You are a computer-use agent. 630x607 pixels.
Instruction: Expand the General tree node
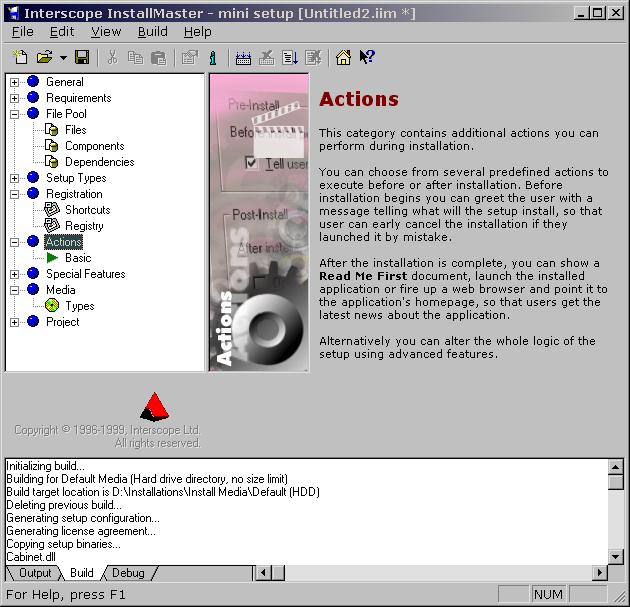pyautogui.click(x=14, y=82)
